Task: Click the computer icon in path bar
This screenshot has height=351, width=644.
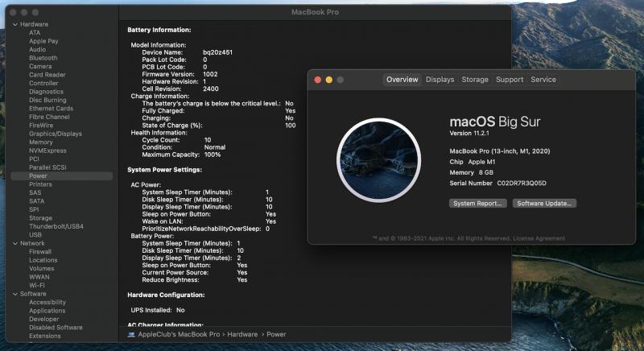Action: click(x=131, y=335)
